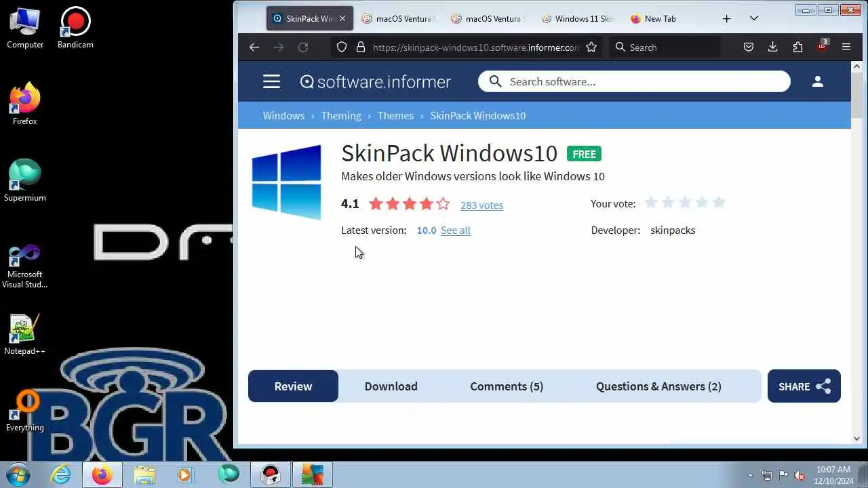Image resolution: width=868 pixels, height=488 pixels.
Task: Click the Bandicam taskbar icon
Action: click(x=271, y=474)
